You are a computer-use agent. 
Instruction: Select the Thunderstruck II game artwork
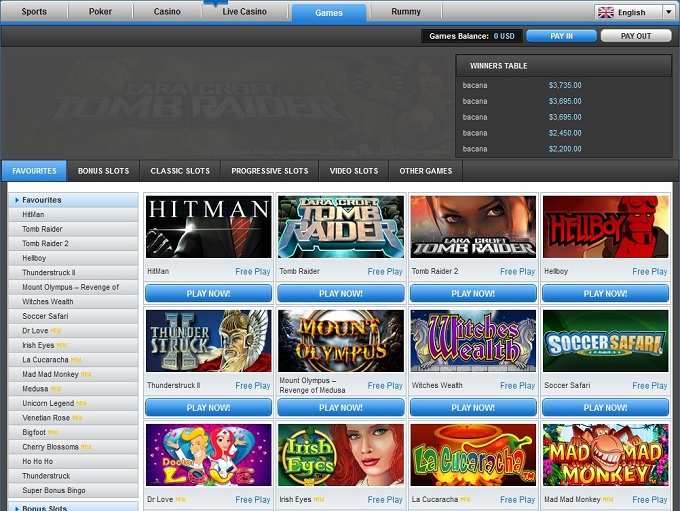pos(208,341)
